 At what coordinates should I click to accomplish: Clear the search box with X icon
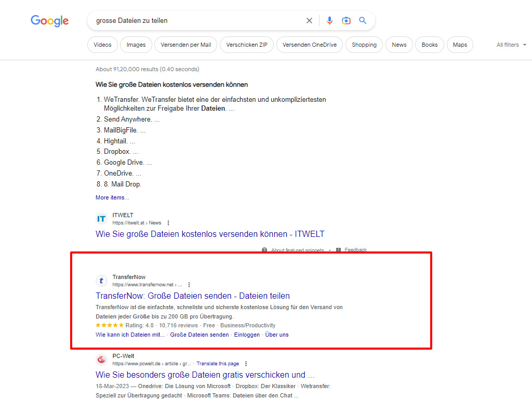[309, 21]
